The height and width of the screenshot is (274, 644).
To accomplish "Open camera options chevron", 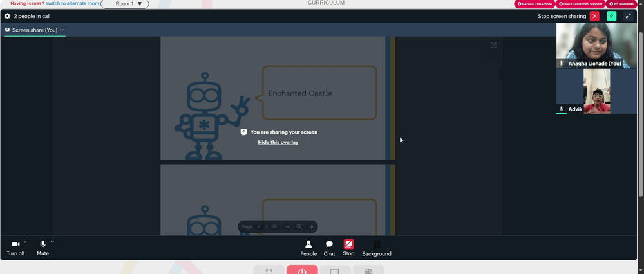I will pos(25,242).
